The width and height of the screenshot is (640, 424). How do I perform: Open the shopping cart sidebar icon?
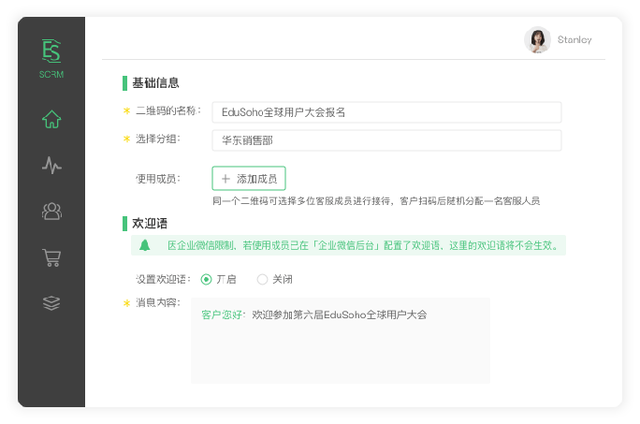point(51,258)
